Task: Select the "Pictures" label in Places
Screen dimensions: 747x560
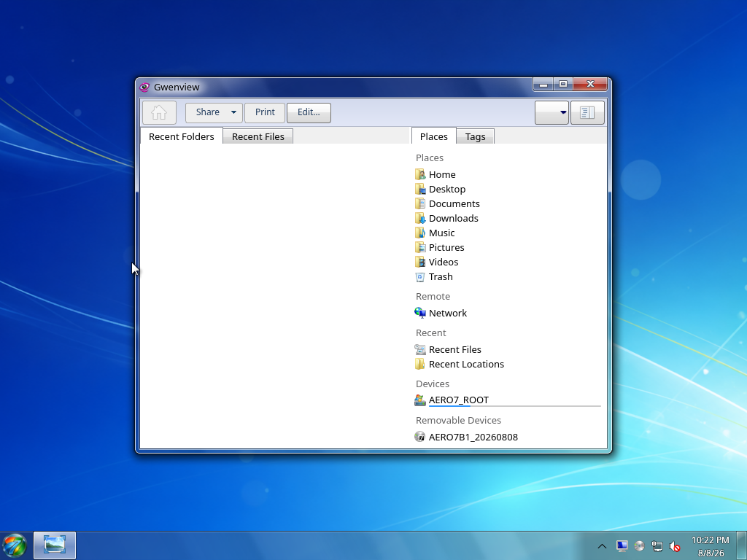Action: pyautogui.click(x=446, y=248)
